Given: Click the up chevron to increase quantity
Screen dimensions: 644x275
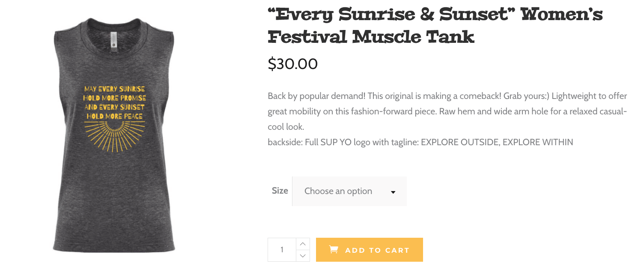Looking at the screenshot, I should point(303,244).
